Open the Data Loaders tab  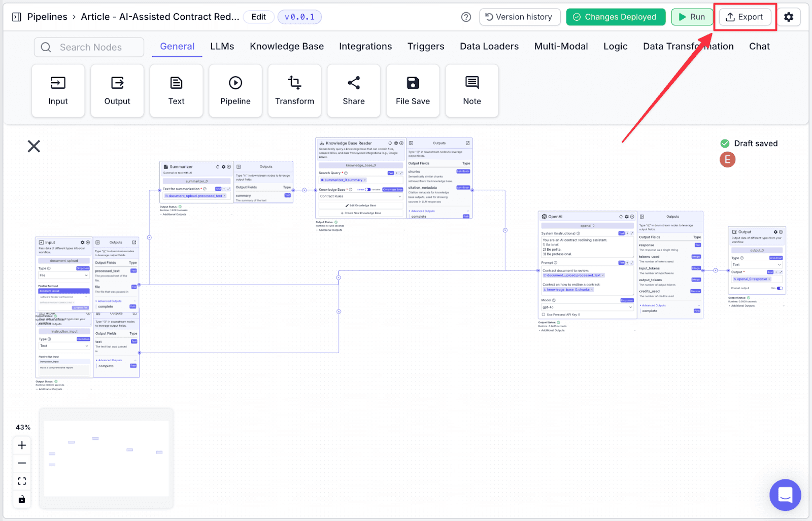489,46
